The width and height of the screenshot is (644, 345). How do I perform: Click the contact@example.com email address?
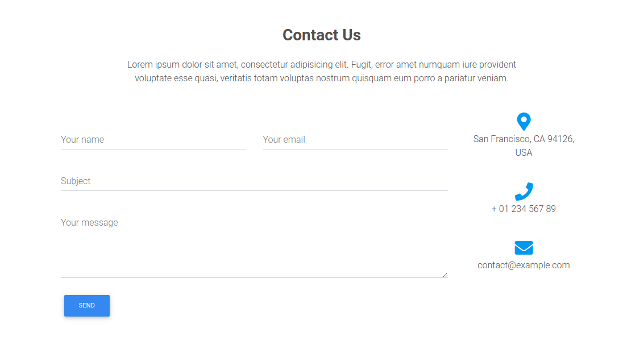(x=523, y=265)
